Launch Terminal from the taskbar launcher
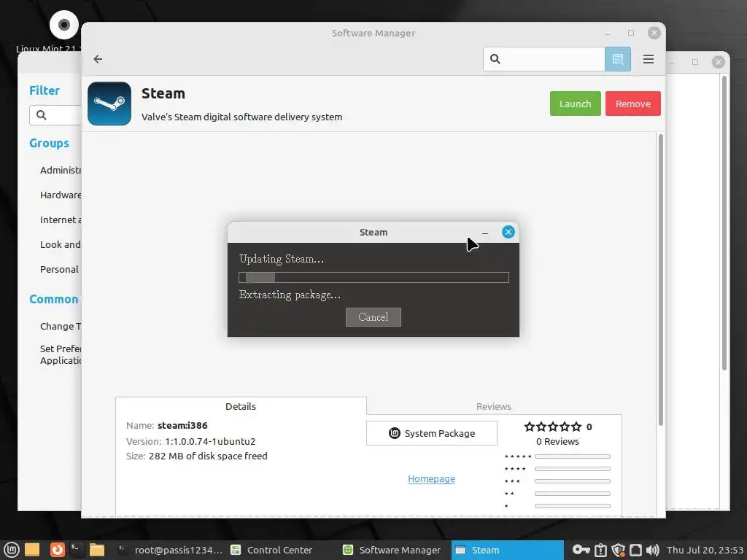Image resolution: width=747 pixels, height=560 pixels. tap(76, 550)
